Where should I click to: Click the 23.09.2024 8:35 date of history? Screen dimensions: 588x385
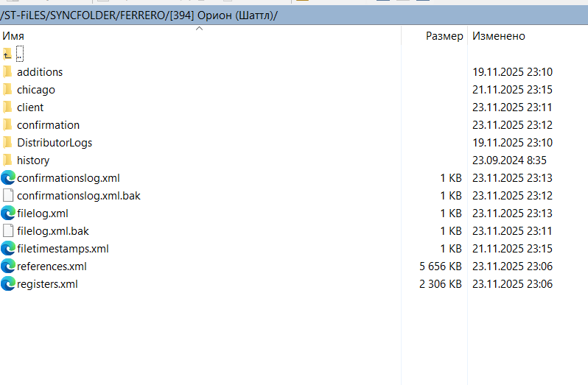pyautogui.click(x=509, y=160)
